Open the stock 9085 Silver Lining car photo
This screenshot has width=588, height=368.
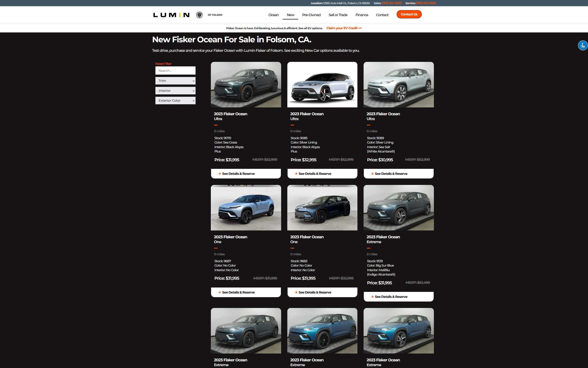[322, 84]
